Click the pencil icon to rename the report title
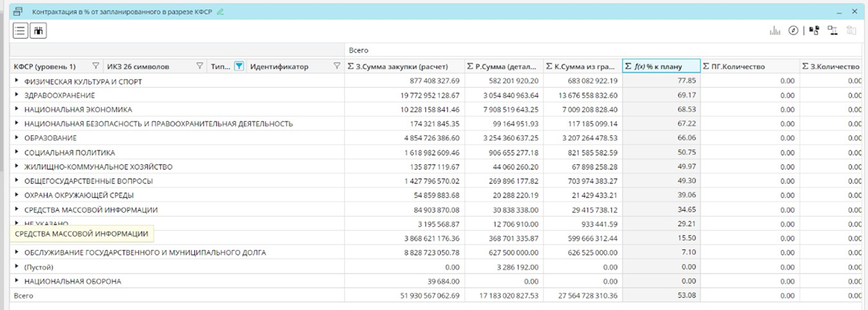The image size is (868, 310). click(x=220, y=12)
